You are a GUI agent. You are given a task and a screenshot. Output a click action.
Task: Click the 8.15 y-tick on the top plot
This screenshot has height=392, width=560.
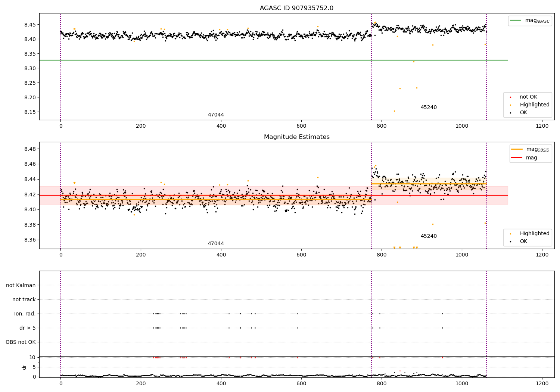coord(30,112)
